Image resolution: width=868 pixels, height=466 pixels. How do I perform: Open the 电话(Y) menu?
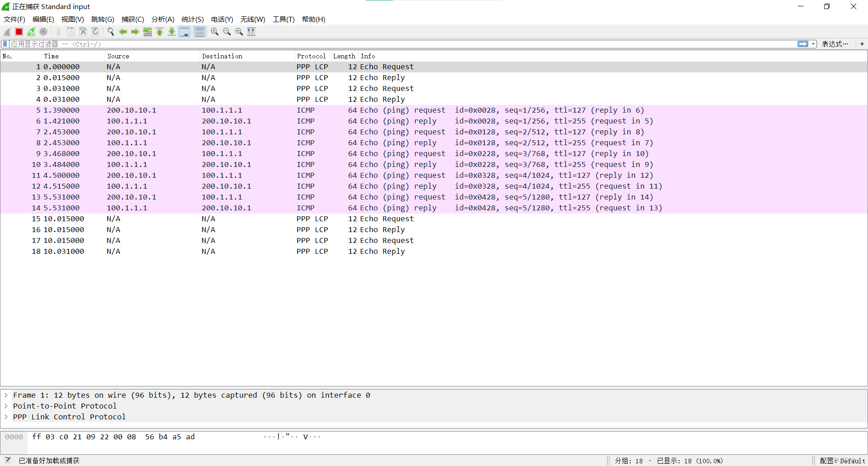222,19
